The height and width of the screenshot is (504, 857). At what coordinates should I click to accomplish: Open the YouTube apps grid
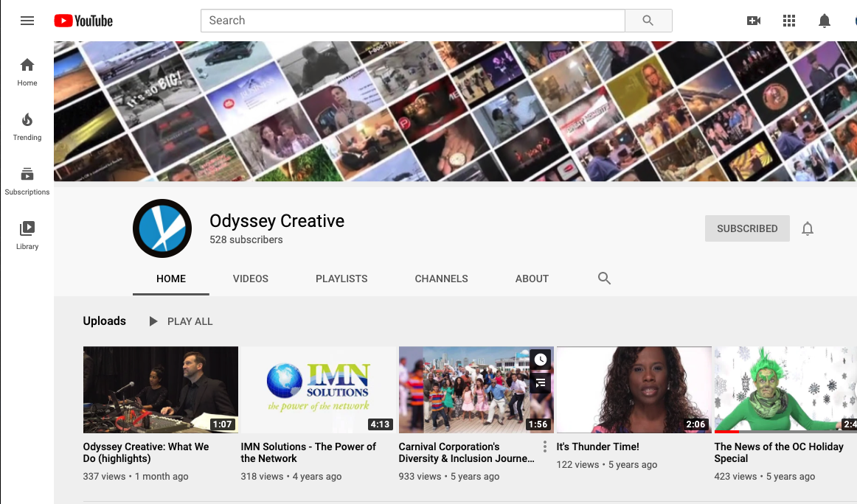pyautogui.click(x=788, y=21)
